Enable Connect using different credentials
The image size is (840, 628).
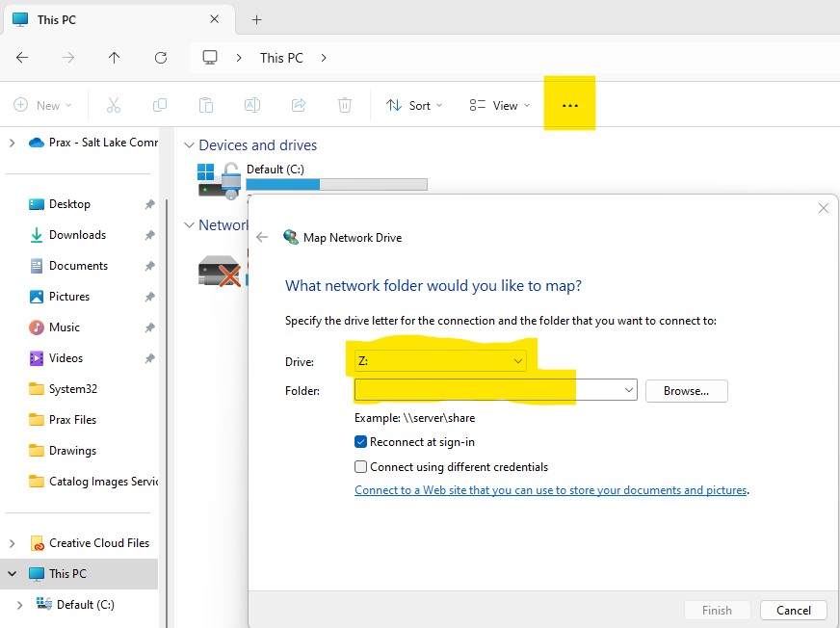[x=361, y=467]
